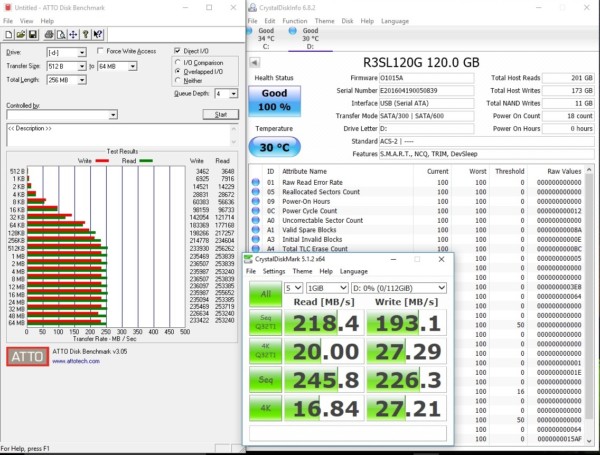Enable Force Write Access checkbox
The image size is (600, 455).
(x=100, y=51)
